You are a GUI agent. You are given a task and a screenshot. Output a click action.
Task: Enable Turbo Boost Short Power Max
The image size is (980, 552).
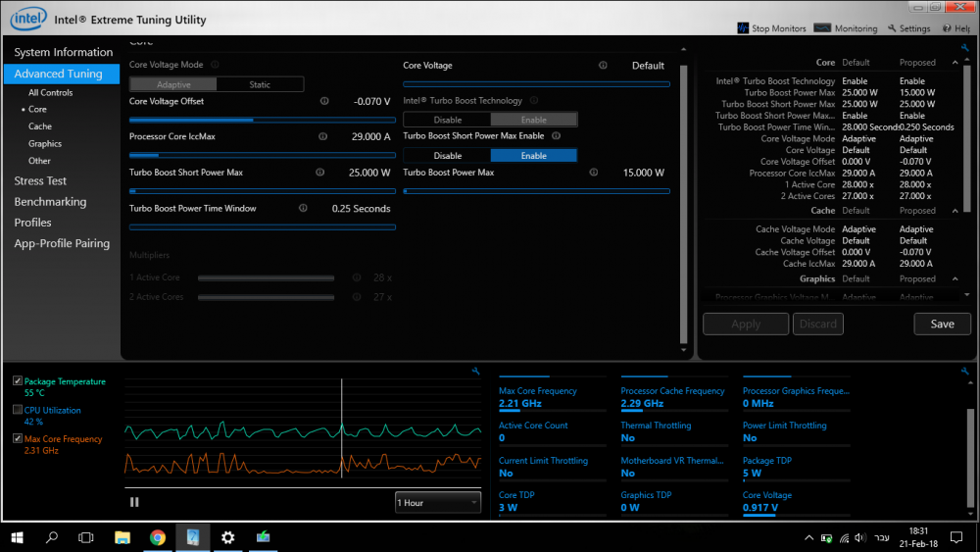(x=534, y=155)
